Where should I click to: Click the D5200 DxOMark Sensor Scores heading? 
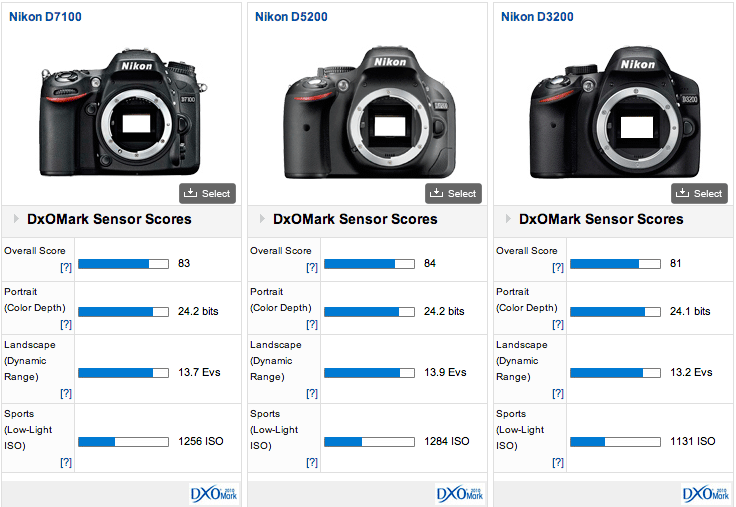click(355, 219)
